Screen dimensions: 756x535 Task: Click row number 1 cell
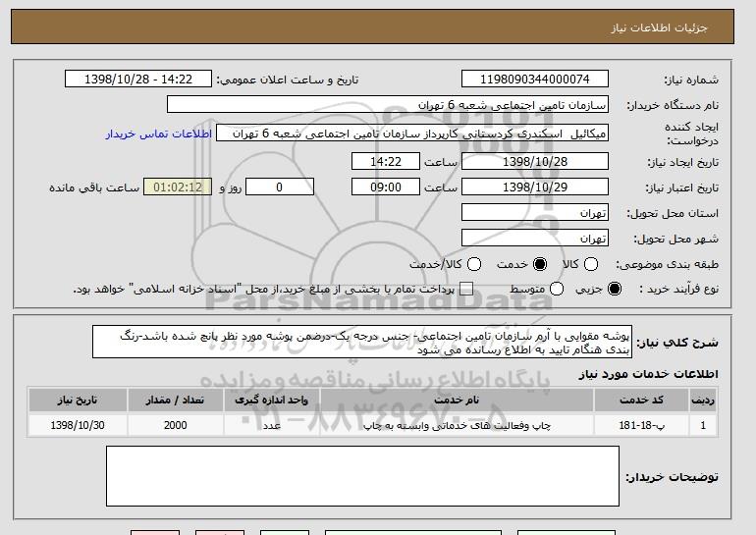click(x=703, y=426)
